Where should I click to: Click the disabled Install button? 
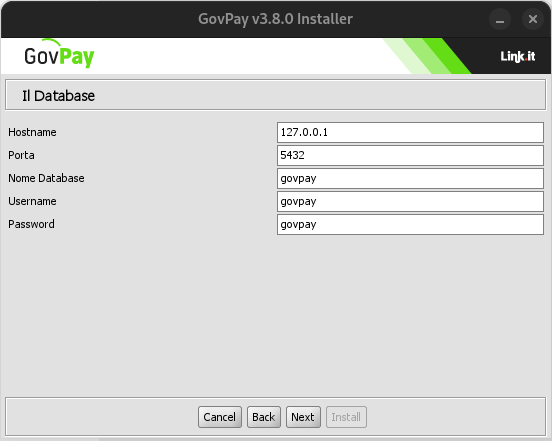pyautogui.click(x=346, y=417)
